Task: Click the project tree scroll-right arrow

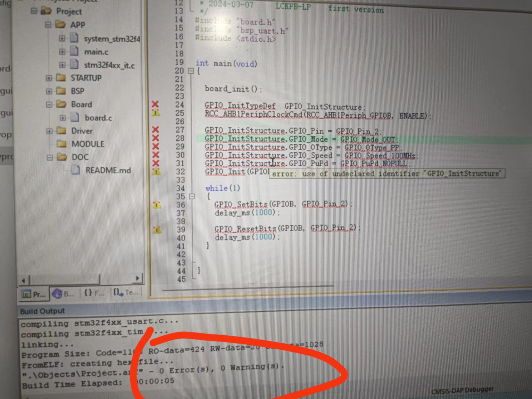Action: (x=137, y=278)
